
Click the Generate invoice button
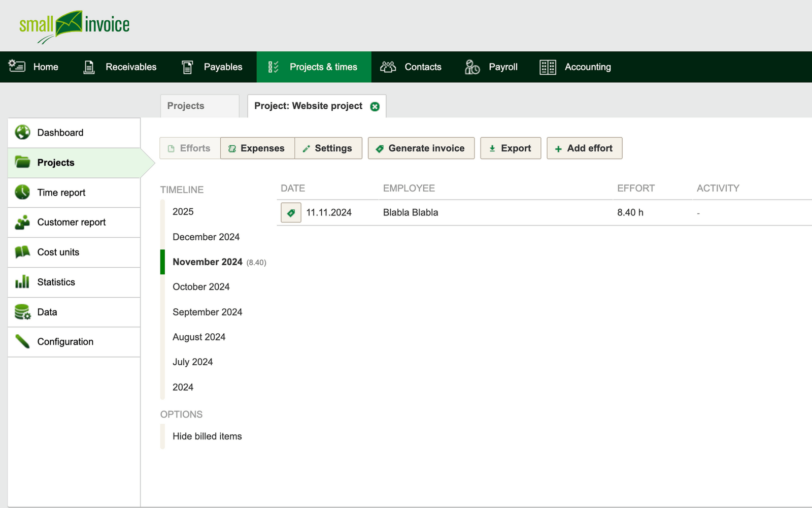421,148
